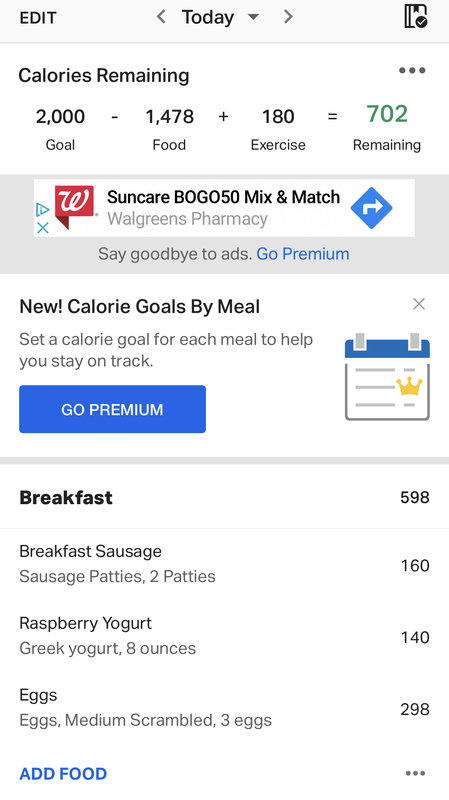Tap EDIT in the top bar
This screenshot has width=449, height=800.
click(x=38, y=18)
